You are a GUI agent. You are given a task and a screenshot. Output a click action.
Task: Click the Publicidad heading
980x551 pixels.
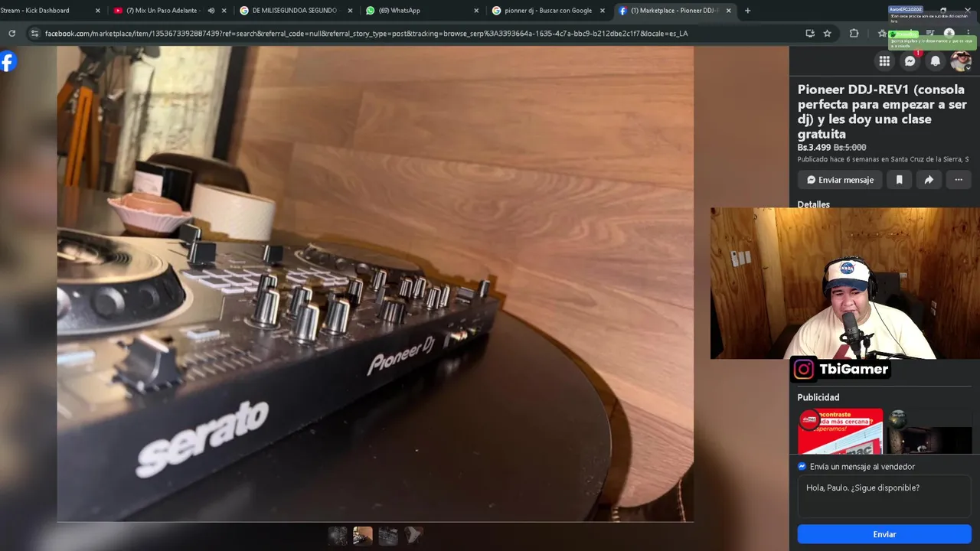(818, 397)
